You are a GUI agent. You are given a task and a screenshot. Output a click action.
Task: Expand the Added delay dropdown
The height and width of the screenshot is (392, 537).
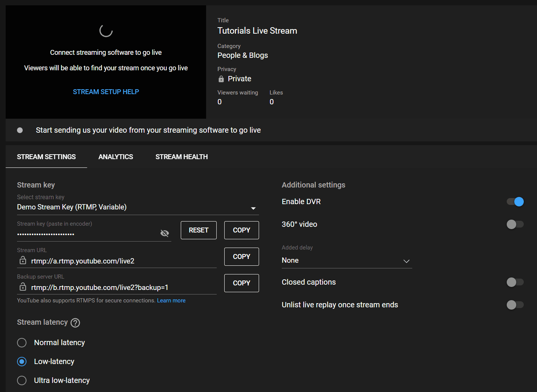point(406,261)
